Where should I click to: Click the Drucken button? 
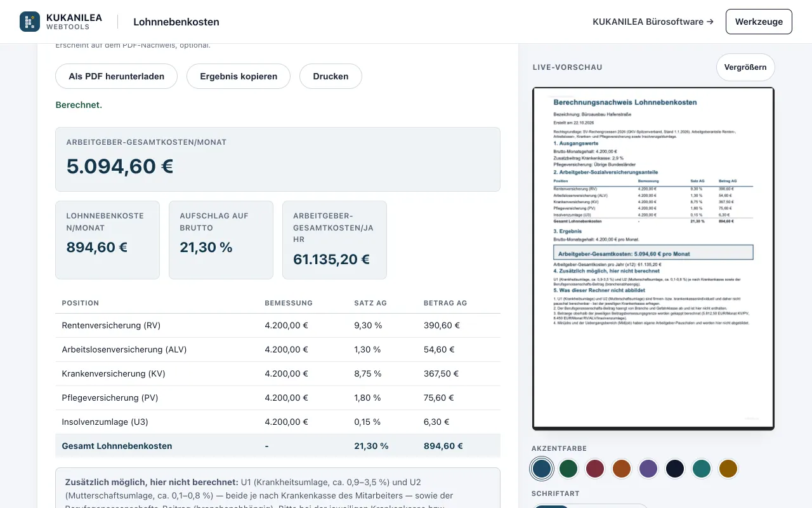331,76
